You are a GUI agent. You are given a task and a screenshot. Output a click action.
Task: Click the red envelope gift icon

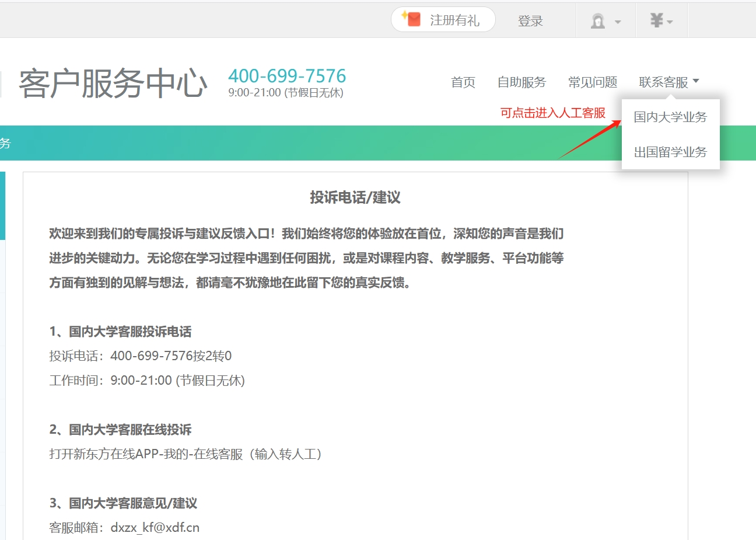[x=412, y=20]
